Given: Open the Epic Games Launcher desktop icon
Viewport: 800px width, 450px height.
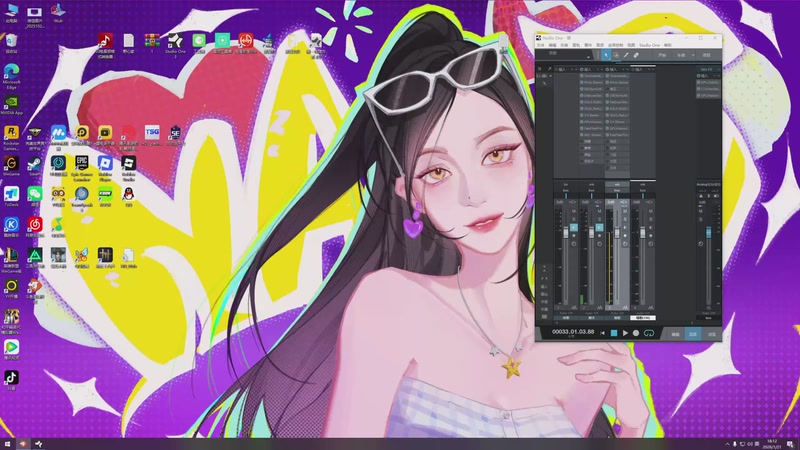Looking at the screenshot, I should [x=82, y=168].
